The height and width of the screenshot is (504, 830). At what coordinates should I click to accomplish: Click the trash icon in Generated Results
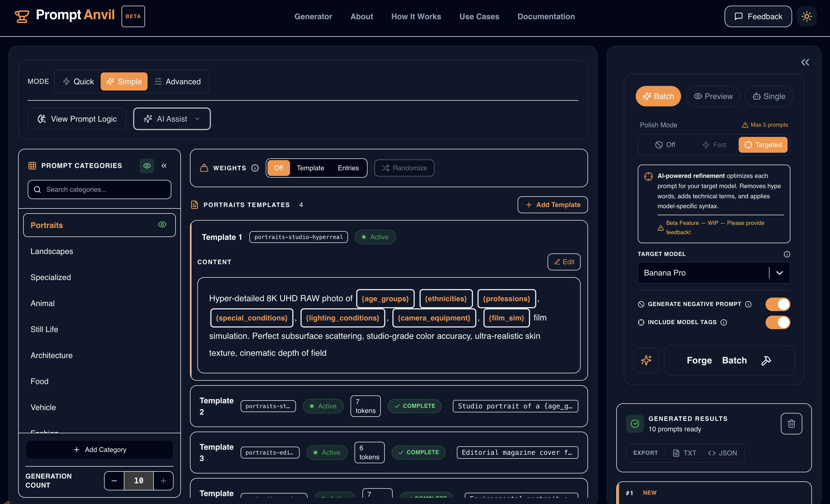pyautogui.click(x=791, y=423)
